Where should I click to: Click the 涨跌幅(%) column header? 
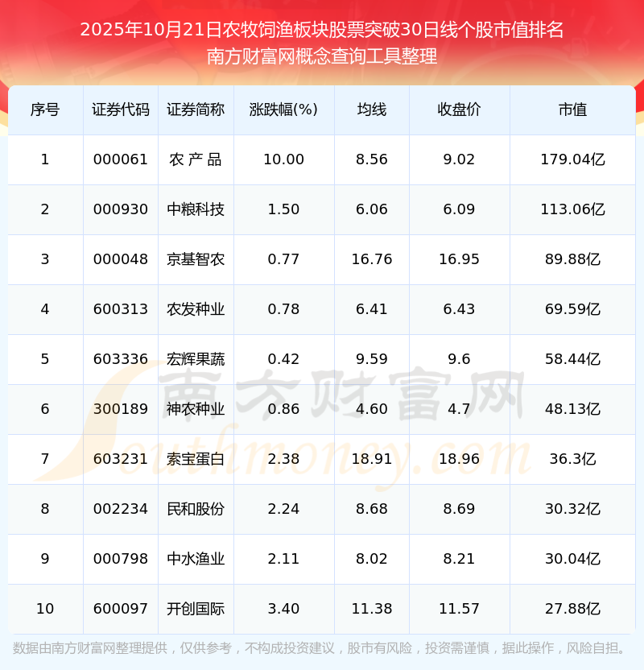point(283,110)
